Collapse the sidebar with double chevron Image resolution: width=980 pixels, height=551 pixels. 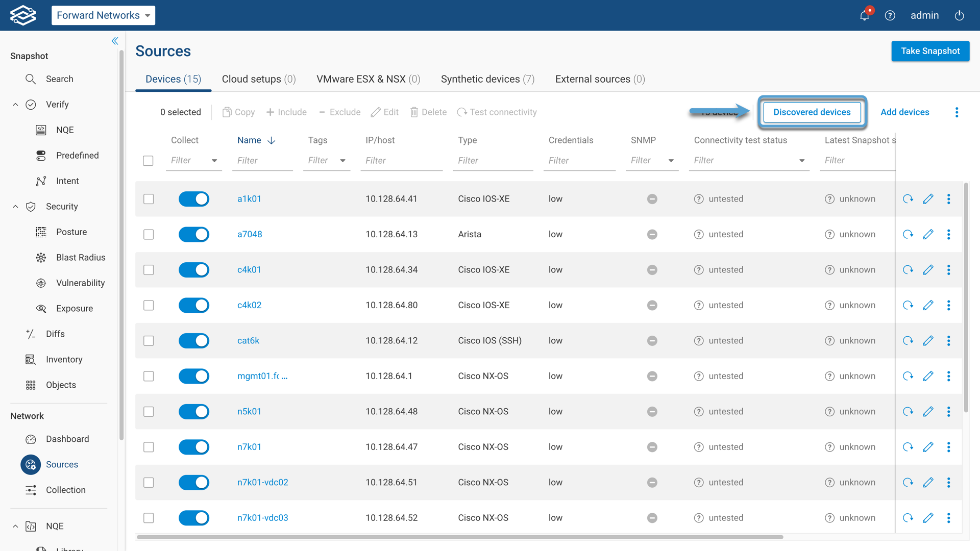click(115, 41)
